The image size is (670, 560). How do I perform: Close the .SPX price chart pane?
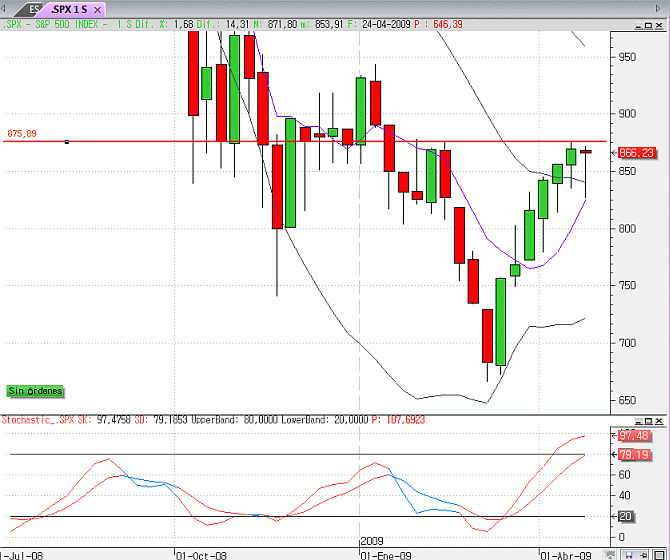click(x=658, y=26)
